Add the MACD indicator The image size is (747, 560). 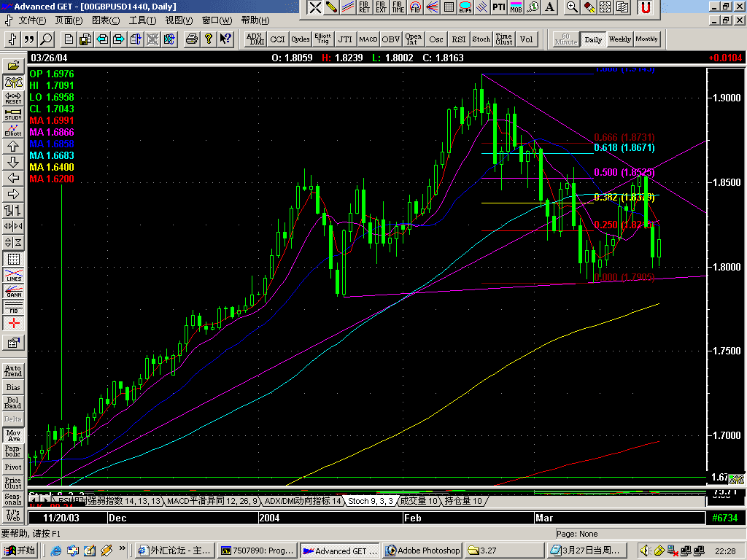(368, 39)
